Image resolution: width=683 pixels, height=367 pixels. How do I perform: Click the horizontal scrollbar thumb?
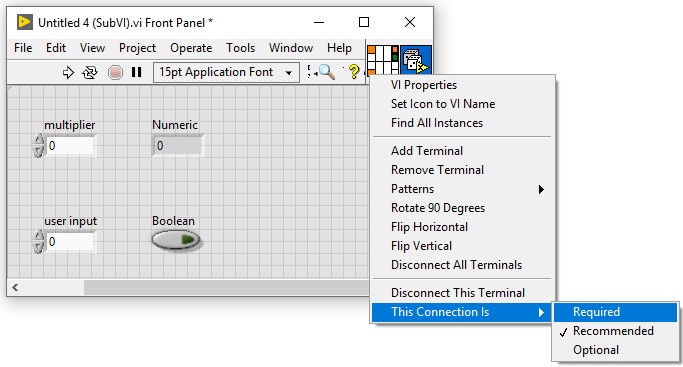tap(227, 287)
